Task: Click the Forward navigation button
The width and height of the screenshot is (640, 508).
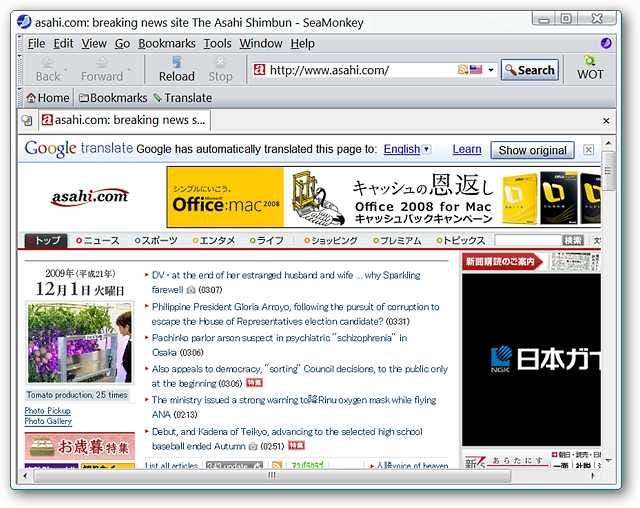Action: point(102,70)
